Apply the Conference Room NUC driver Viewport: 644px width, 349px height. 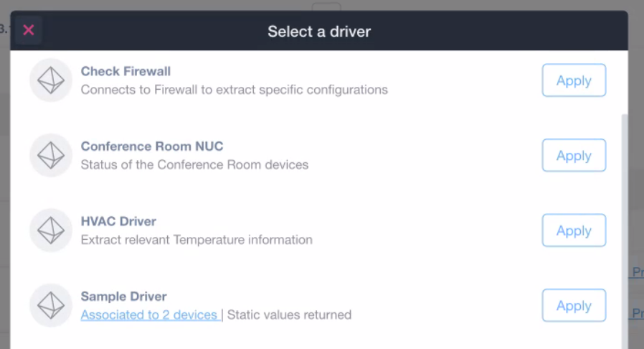(x=574, y=155)
